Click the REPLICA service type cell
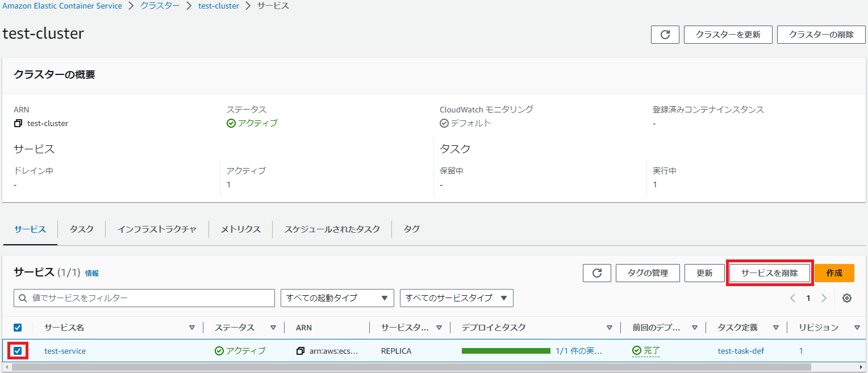Viewport: 868px width, 373px height. (x=396, y=351)
